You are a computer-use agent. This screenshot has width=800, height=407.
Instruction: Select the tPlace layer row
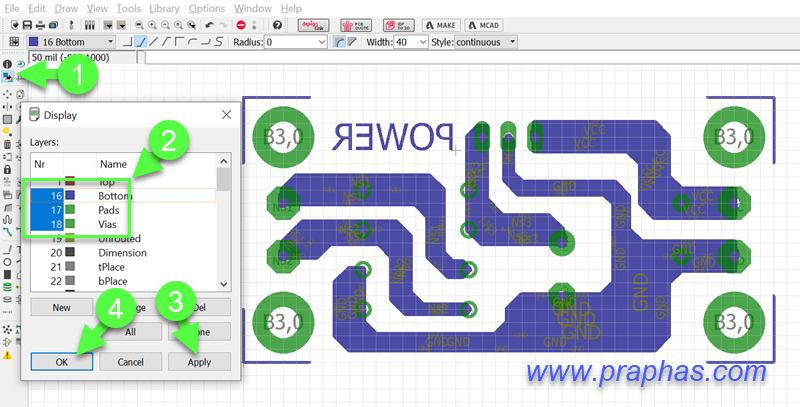coord(123,267)
